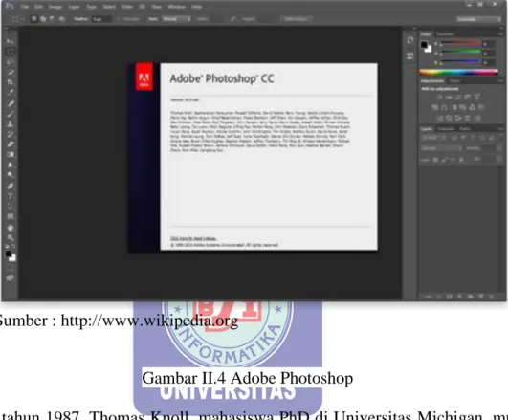The height and width of the screenshot is (420, 508).
Task: Select the Lasso tool
Action: [x=10, y=62]
